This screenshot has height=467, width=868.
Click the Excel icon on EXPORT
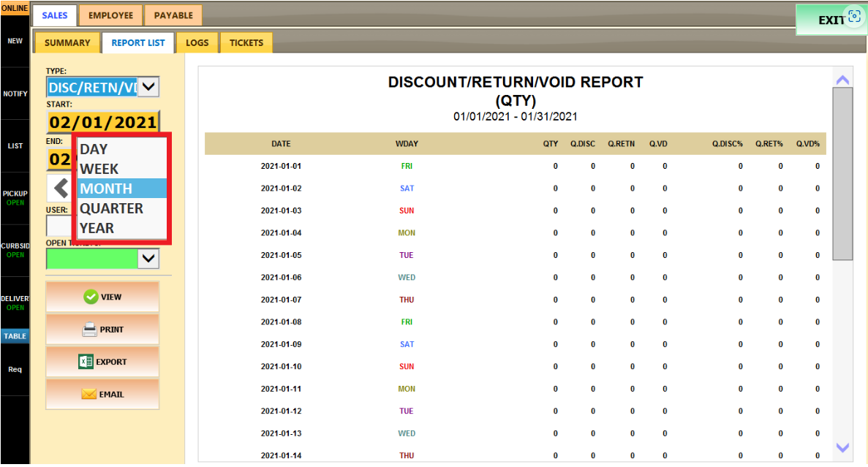[86, 362]
